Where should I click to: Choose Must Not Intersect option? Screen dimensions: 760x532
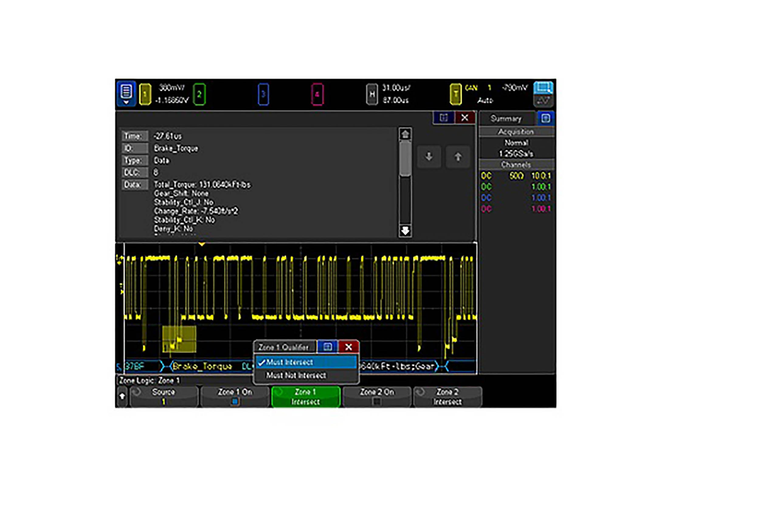click(296, 375)
